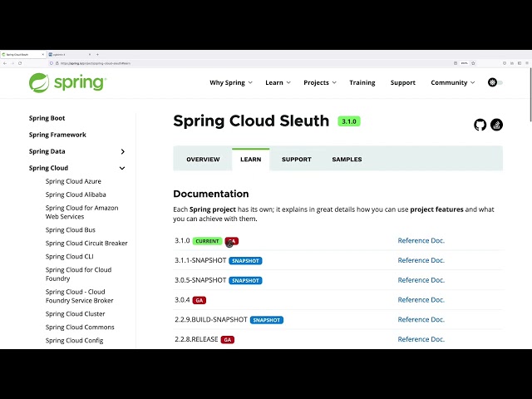The width and height of the screenshot is (532, 399).
Task: Open Spring Cloud Azure
Action: (x=73, y=181)
